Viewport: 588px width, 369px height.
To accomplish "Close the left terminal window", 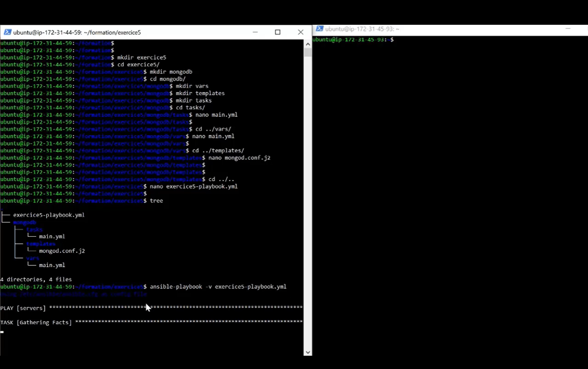I will [x=300, y=32].
